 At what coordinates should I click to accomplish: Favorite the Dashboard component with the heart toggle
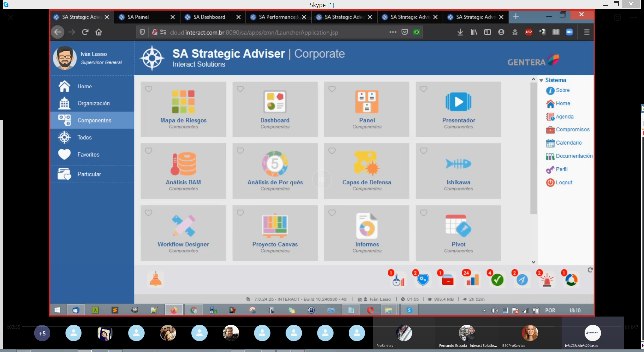point(240,89)
